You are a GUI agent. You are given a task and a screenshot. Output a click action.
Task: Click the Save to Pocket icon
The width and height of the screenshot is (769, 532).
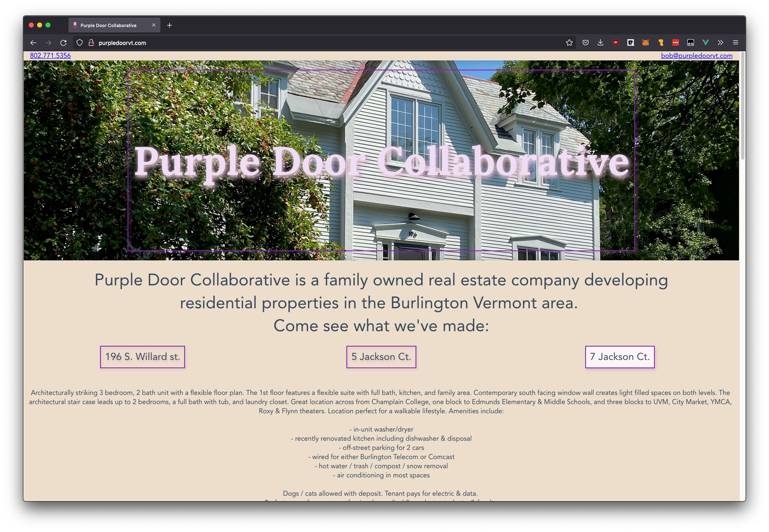pos(585,42)
